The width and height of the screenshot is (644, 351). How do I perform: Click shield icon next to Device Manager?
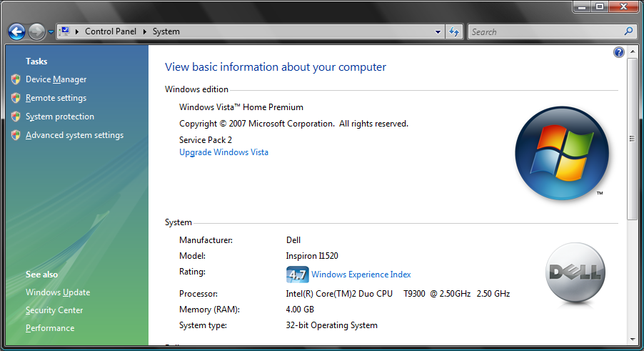coord(16,79)
